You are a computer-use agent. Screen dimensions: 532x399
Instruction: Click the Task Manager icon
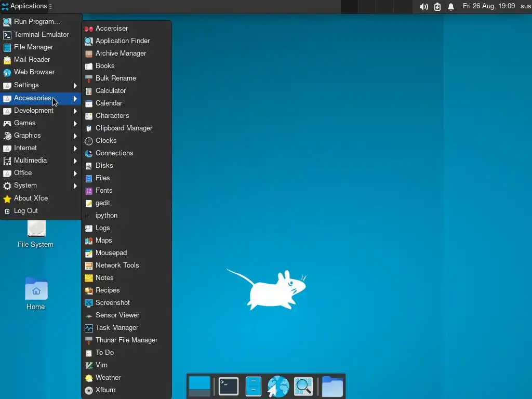click(88, 328)
